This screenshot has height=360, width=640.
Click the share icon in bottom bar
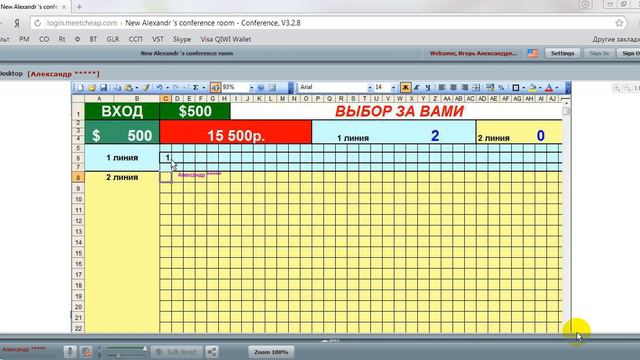coord(211,352)
